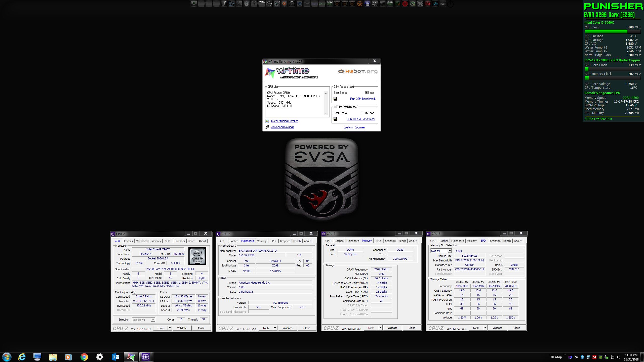Click Run 32M Benchmark link
This screenshot has width=644, height=362.
363,99
